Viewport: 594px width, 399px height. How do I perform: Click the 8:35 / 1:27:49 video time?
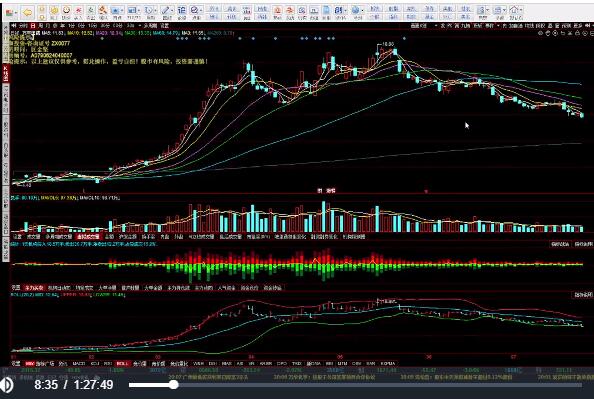pos(74,385)
